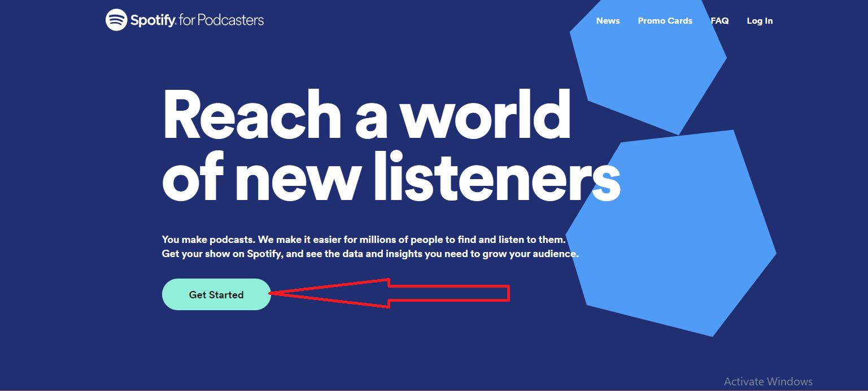Click the word "Spotify" in the header logo

tap(152, 21)
